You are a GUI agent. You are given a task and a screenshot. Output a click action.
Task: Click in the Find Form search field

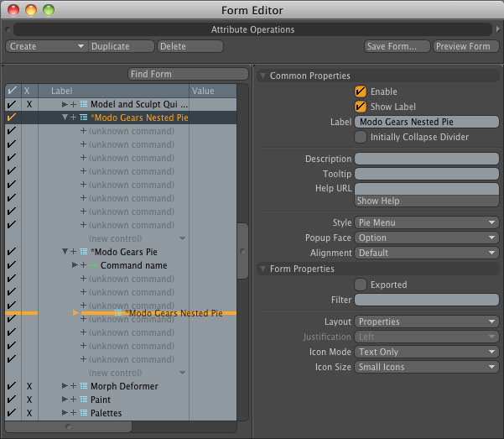pyautogui.click(x=188, y=74)
